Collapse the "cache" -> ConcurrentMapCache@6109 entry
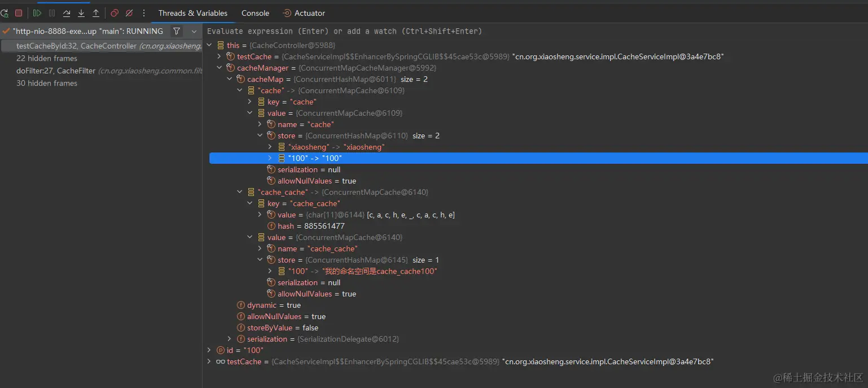Viewport: 868px width, 388px height. (240, 90)
